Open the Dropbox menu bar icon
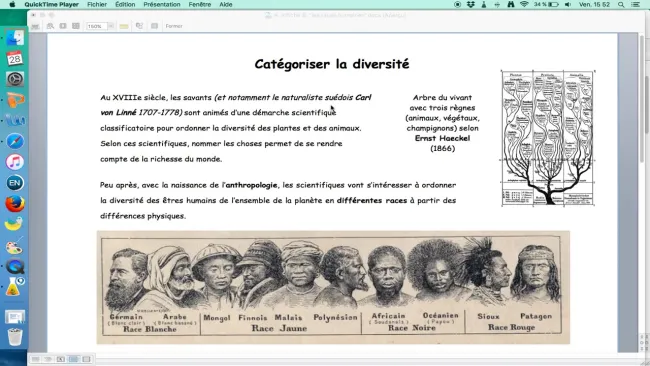Viewport: 650px width, 366px height. pyautogui.click(x=471, y=5)
